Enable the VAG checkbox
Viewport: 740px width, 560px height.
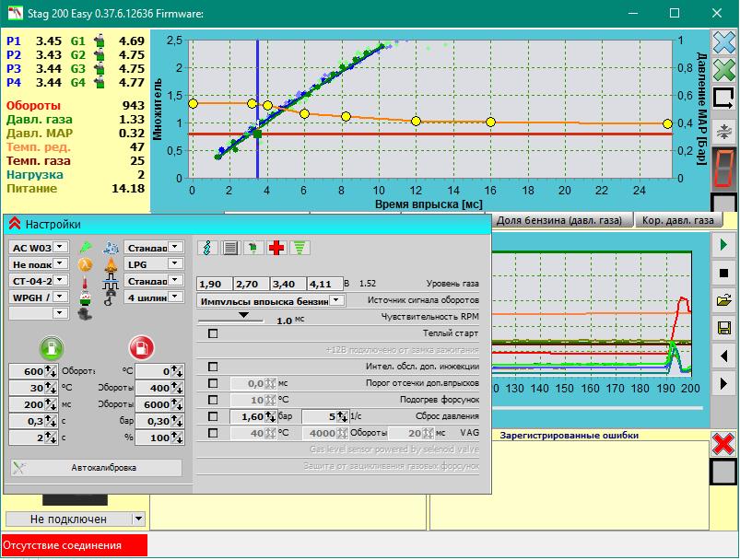click(213, 433)
